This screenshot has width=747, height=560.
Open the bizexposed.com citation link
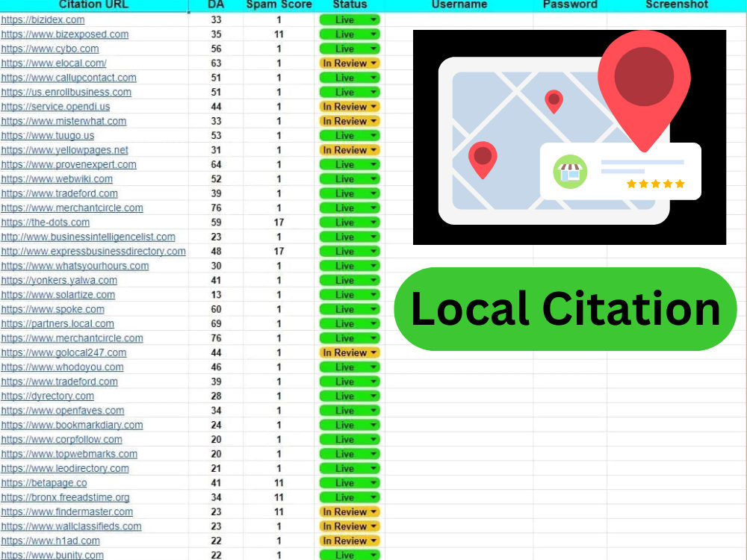(x=65, y=34)
